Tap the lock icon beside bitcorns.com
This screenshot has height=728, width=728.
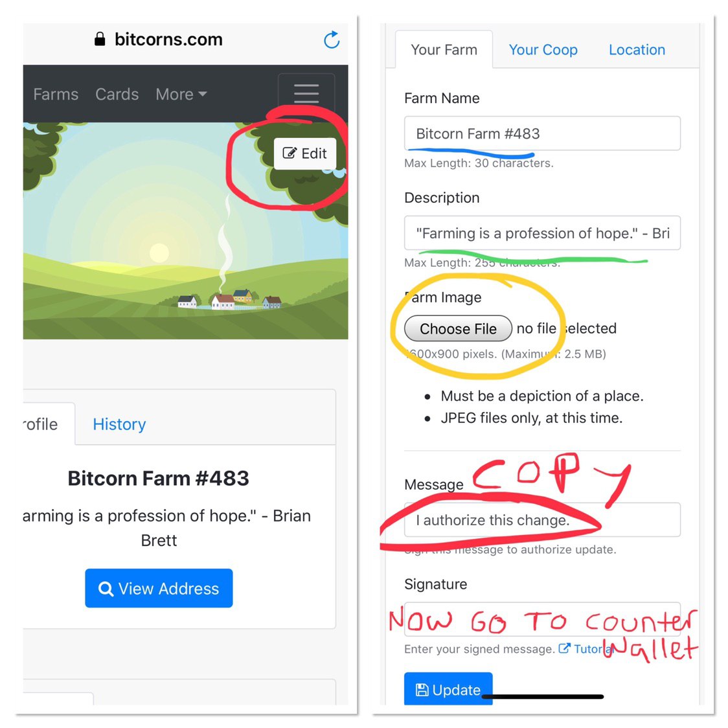click(x=99, y=39)
